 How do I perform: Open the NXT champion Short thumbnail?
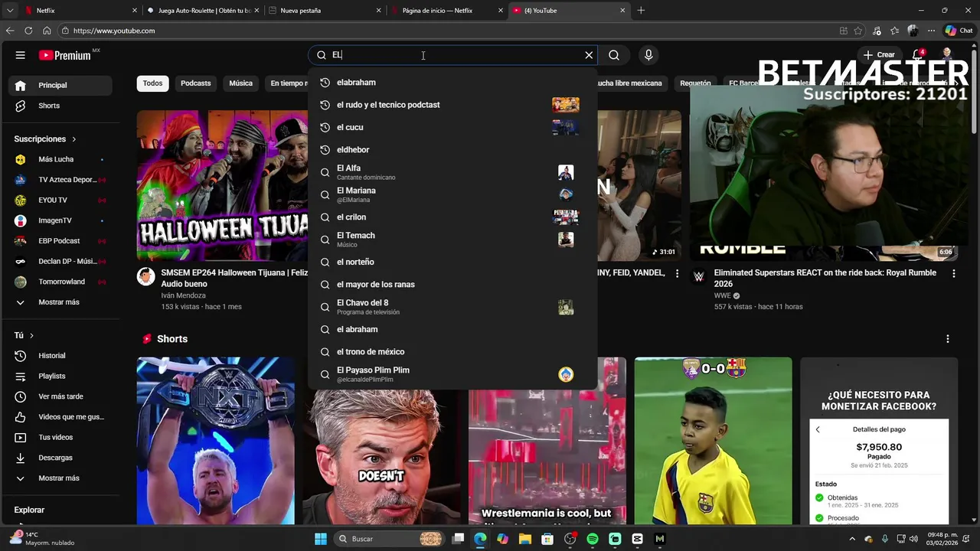tap(215, 441)
